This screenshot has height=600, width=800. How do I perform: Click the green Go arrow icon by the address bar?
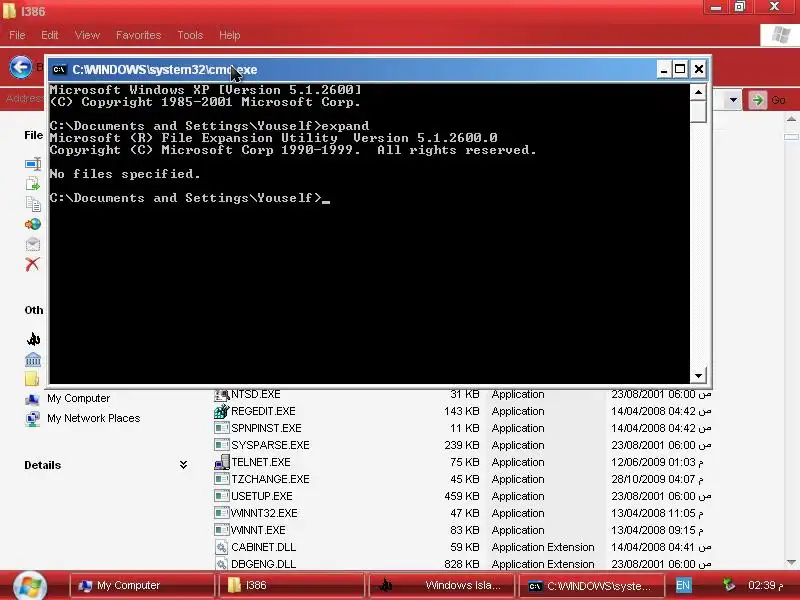(758, 100)
